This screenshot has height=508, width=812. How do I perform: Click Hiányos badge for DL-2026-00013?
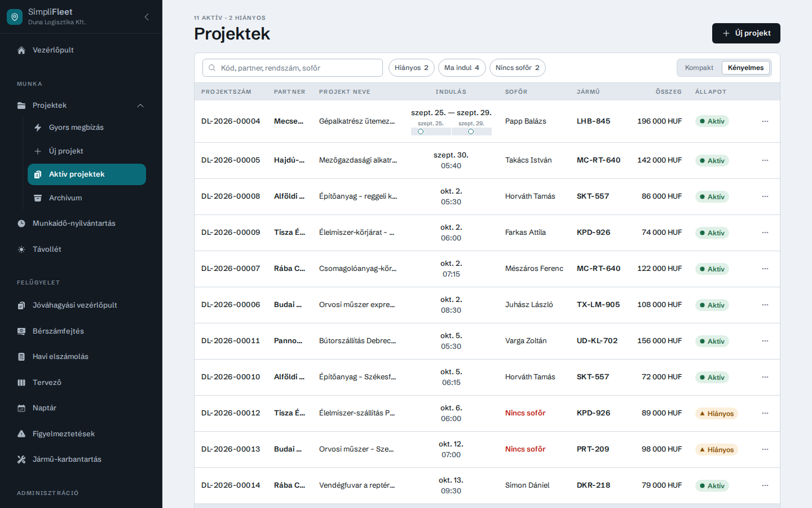716,450
